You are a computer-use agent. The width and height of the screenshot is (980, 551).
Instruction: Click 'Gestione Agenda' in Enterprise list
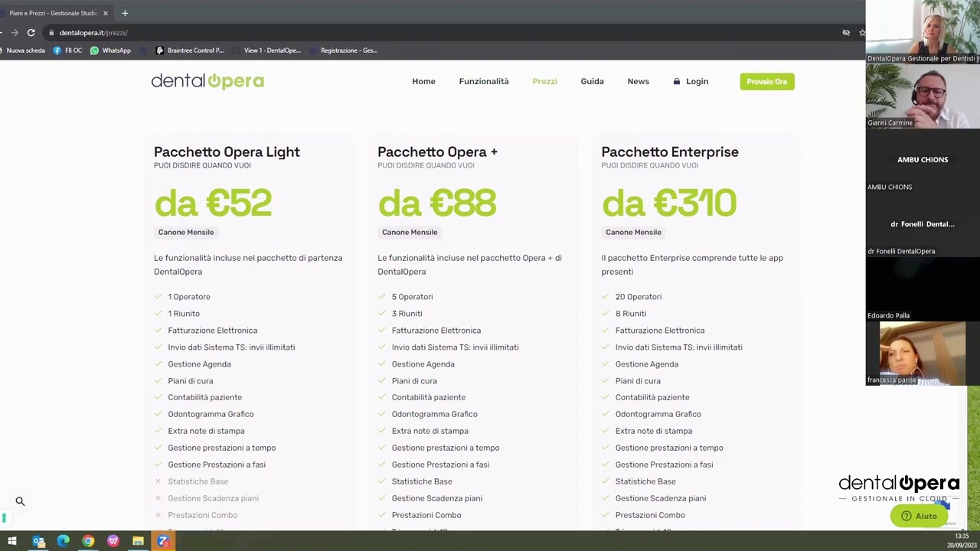click(x=647, y=364)
